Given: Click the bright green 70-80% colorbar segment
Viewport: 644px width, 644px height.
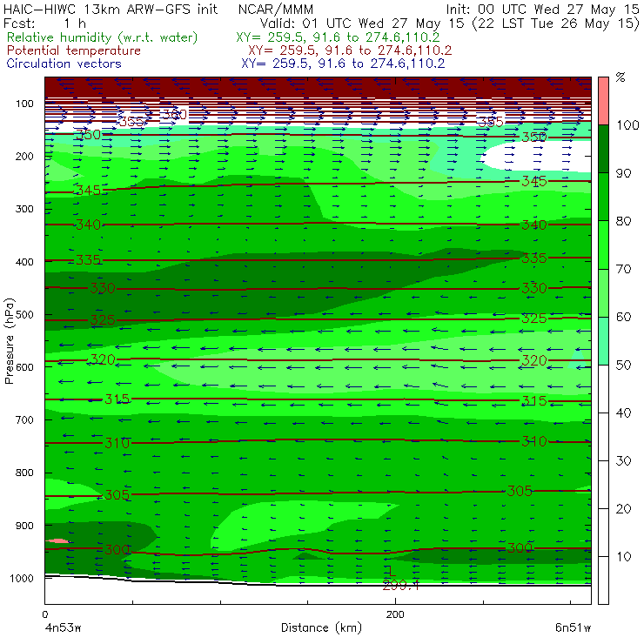Looking at the screenshot, I should point(603,245).
